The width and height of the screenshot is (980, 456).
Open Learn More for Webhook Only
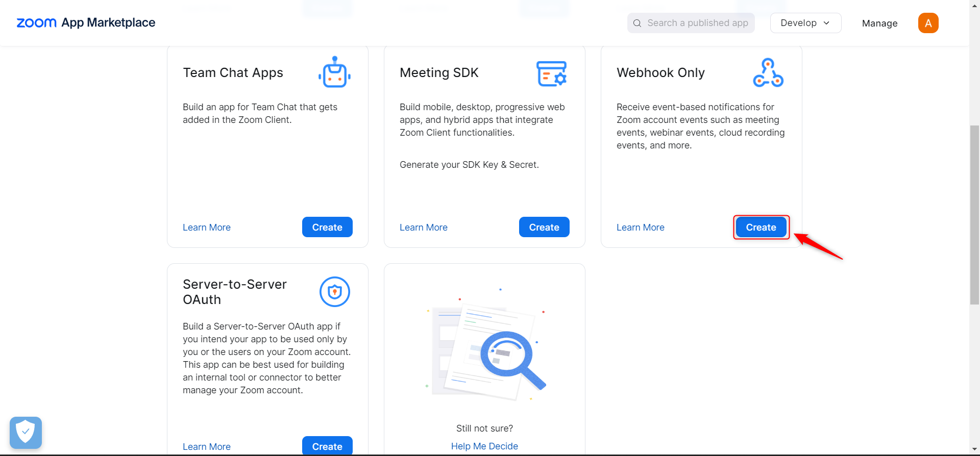(641, 227)
